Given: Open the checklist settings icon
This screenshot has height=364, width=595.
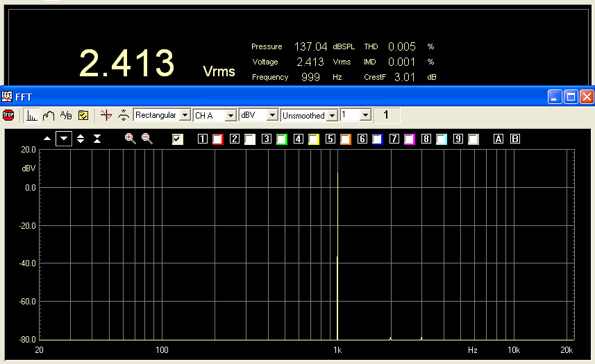Looking at the screenshot, I should 83,115.
